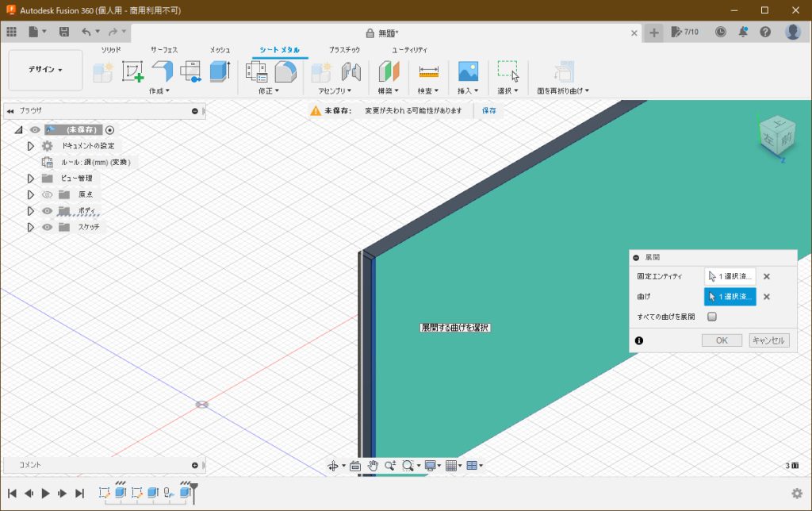Viewport: 812px width, 511px height.
Task: Open the File menu icon
Action: click(x=33, y=32)
